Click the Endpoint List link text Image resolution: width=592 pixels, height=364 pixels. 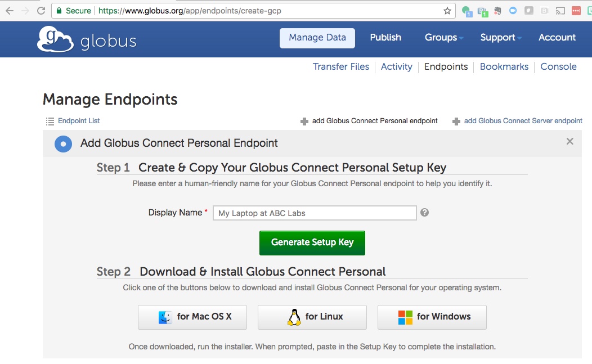coord(79,121)
